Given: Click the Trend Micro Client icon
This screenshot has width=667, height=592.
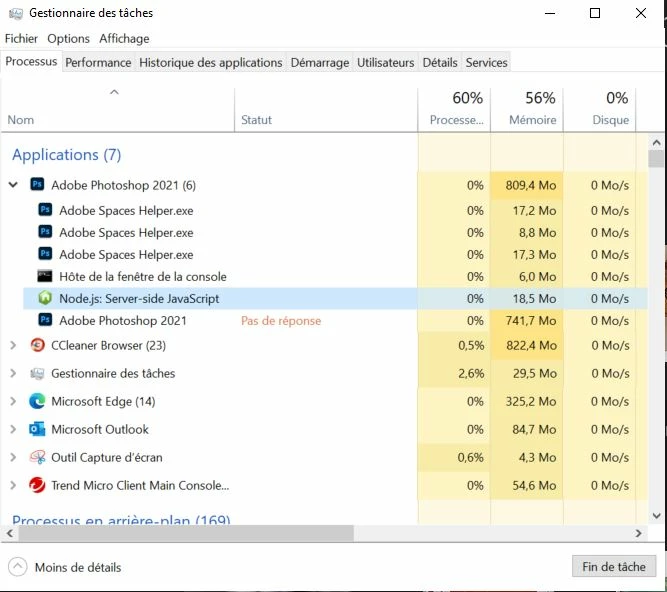Looking at the screenshot, I should pyautogui.click(x=37, y=485).
